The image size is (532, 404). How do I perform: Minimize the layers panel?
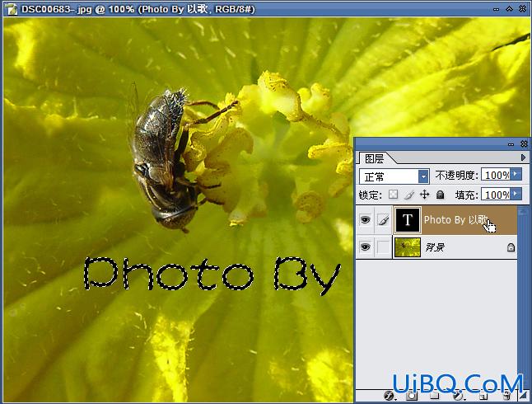pyautogui.click(x=511, y=144)
